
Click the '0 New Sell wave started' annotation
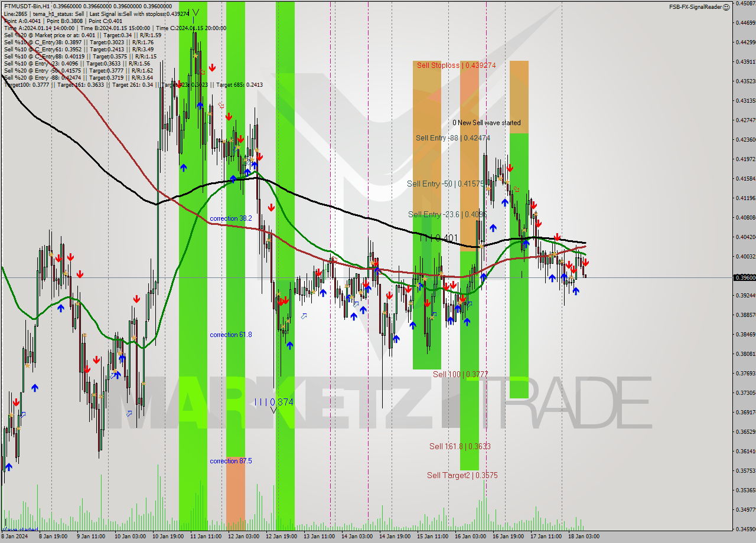[487, 123]
